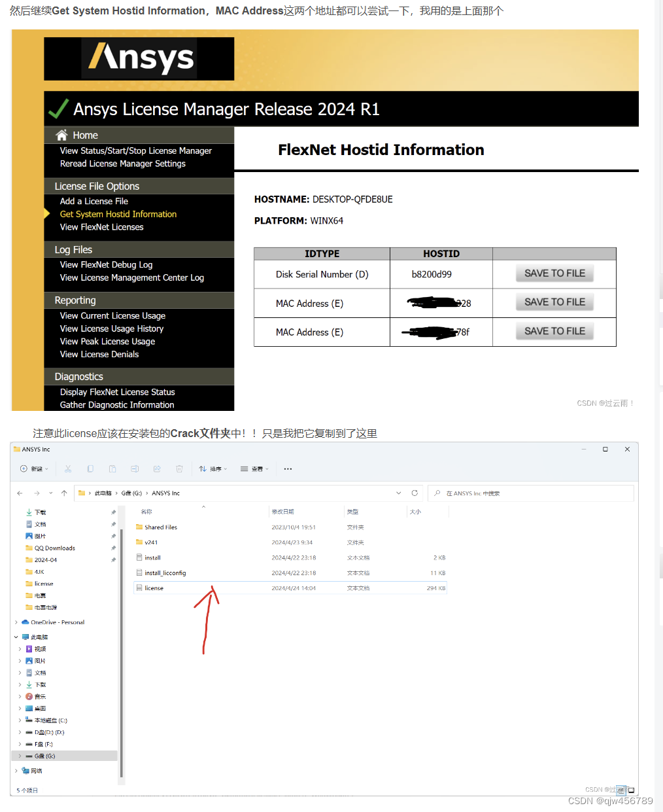Click the large icons view toggle in status bar
The height and width of the screenshot is (812, 663).
(631, 790)
